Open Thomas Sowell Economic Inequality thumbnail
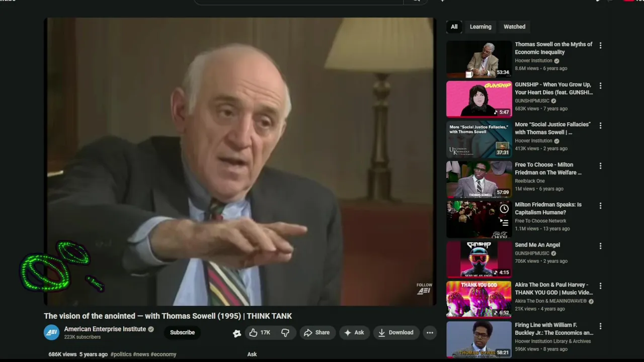This screenshot has width=644, height=362. (x=479, y=59)
